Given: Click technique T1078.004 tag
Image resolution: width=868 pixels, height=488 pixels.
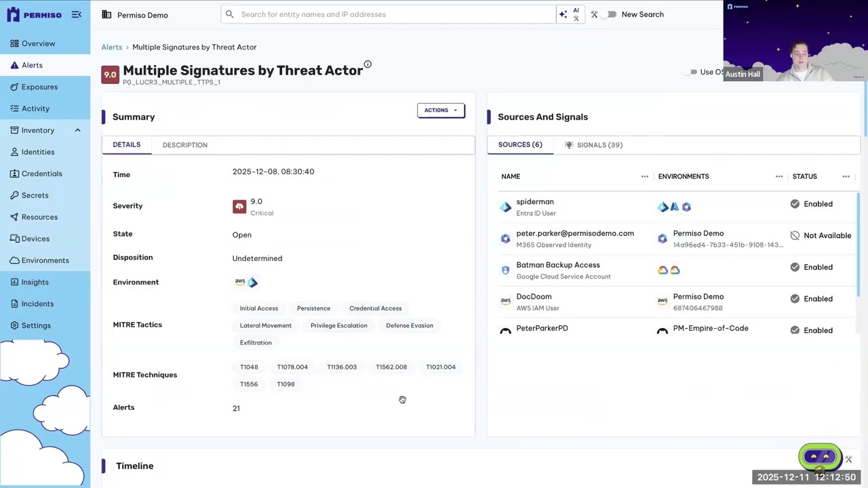Looking at the screenshot, I should pos(292,367).
